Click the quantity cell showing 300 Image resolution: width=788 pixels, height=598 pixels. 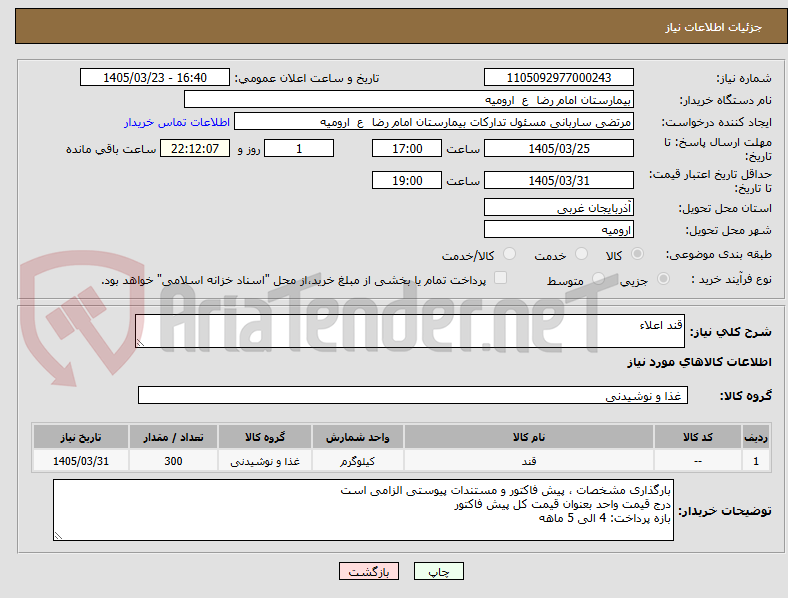(x=173, y=461)
